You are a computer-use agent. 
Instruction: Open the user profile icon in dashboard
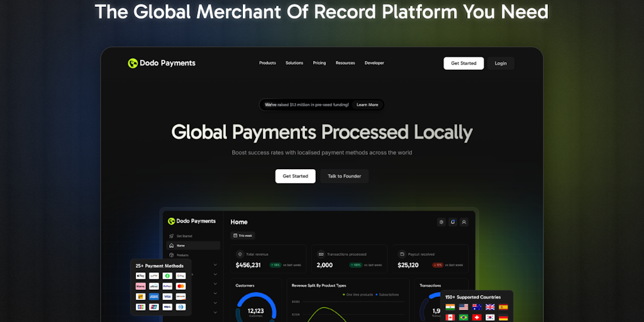pyautogui.click(x=464, y=222)
